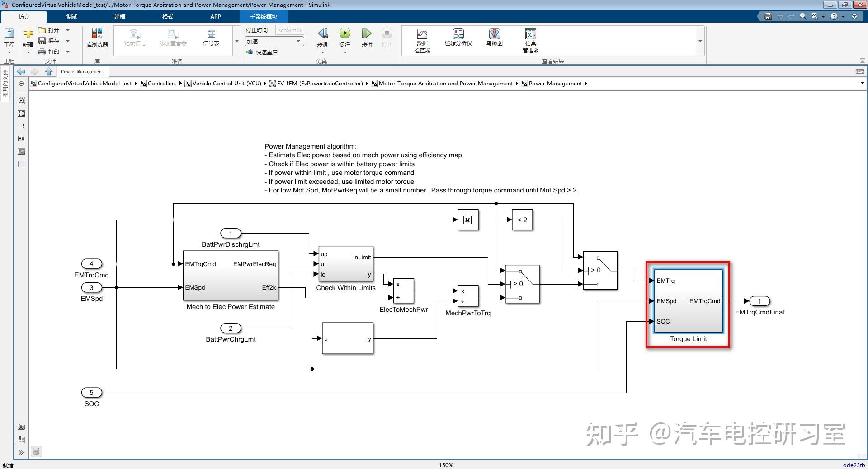Viewport: 868px width, 469px height.
Task: Open the Library Browser
Action: (96, 38)
